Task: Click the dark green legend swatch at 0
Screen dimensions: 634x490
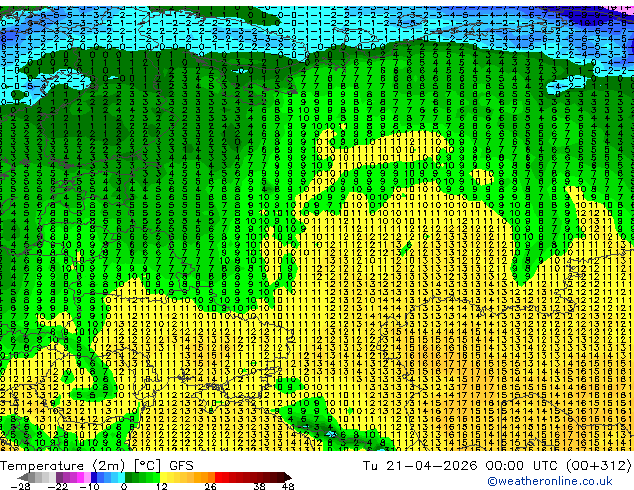Action: pyautogui.click(x=129, y=477)
